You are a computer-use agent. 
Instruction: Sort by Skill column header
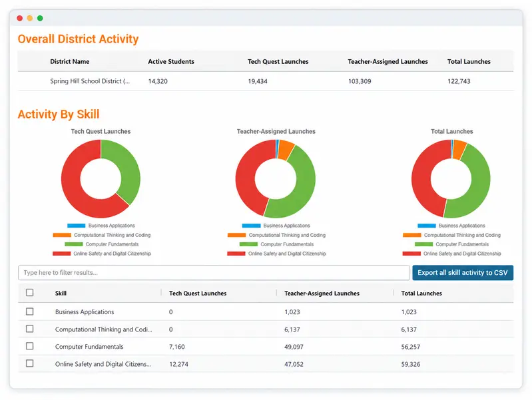click(61, 294)
